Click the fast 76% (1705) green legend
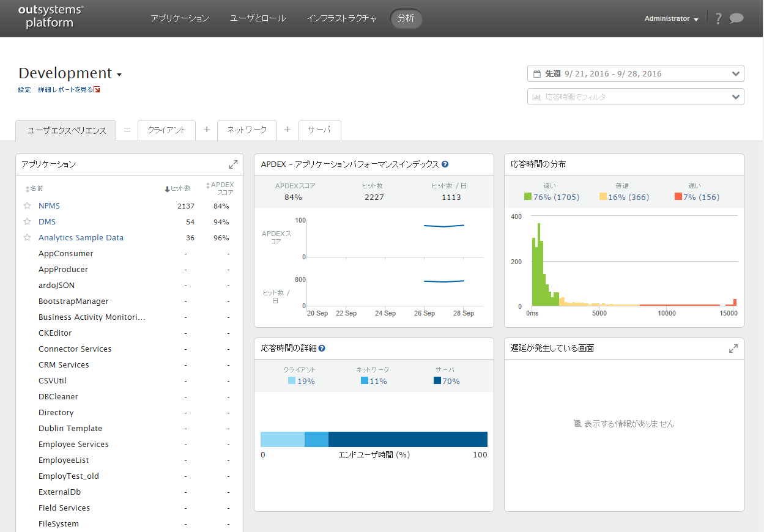Viewport: 764px width, 532px height. [x=552, y=197]
